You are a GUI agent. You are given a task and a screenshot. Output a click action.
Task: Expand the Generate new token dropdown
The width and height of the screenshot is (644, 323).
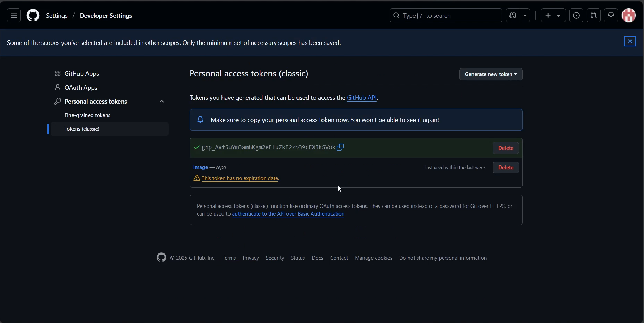[x=491, y=74]
